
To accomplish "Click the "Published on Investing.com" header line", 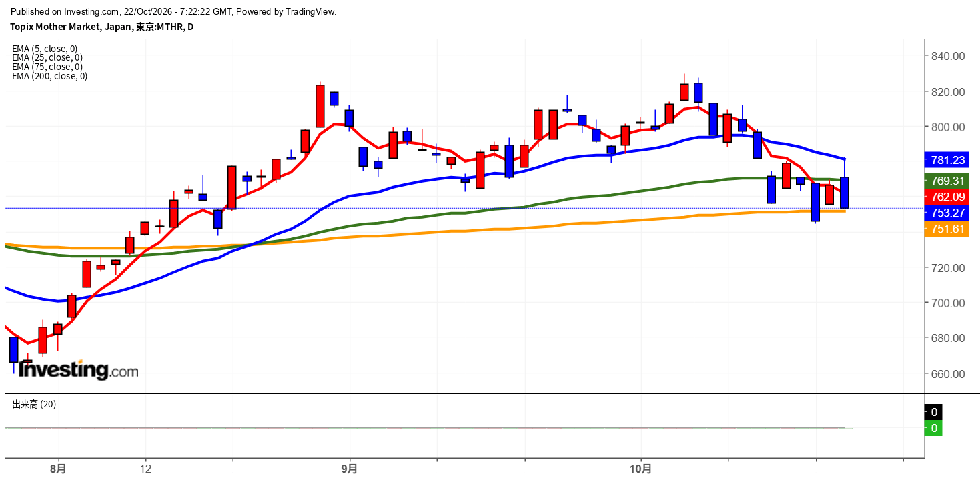I will tap(173, 11).
